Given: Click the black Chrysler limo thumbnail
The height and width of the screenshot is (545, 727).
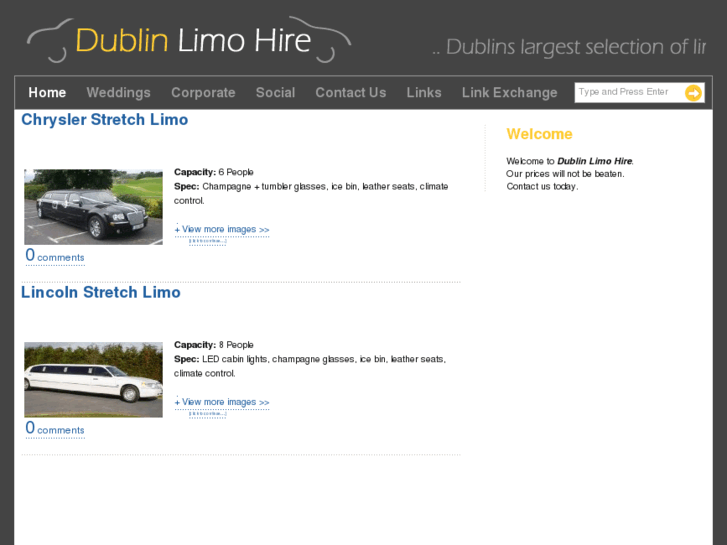Looking at the screenshot, I should (x=93, y=207).
